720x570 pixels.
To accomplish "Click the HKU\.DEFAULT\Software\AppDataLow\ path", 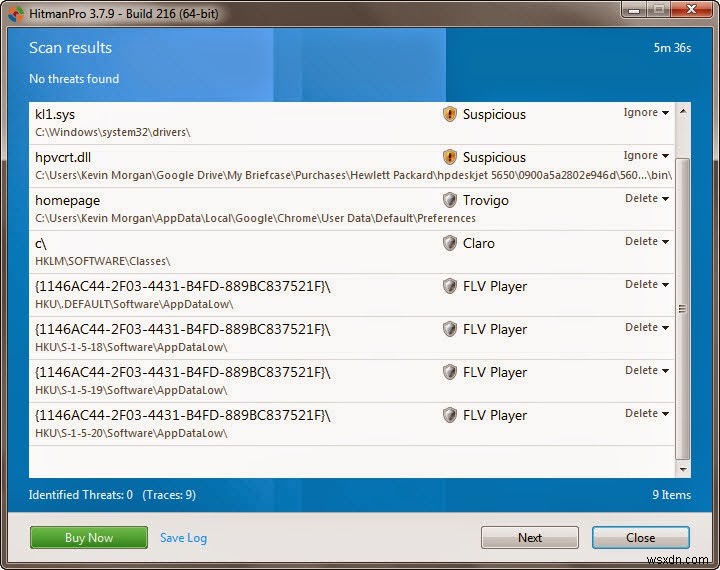I will click(134, 304).
